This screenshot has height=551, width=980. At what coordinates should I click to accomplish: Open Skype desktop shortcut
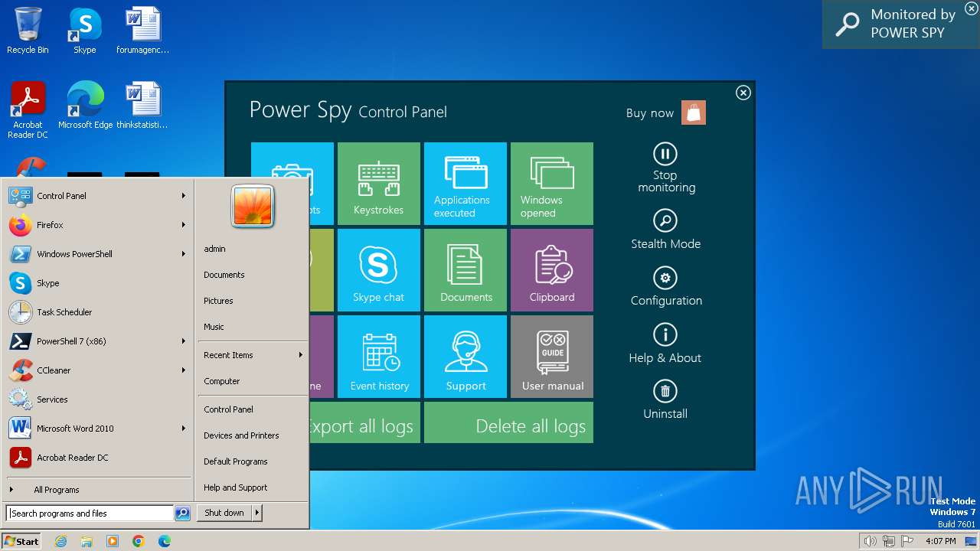[x=84, y=31]
